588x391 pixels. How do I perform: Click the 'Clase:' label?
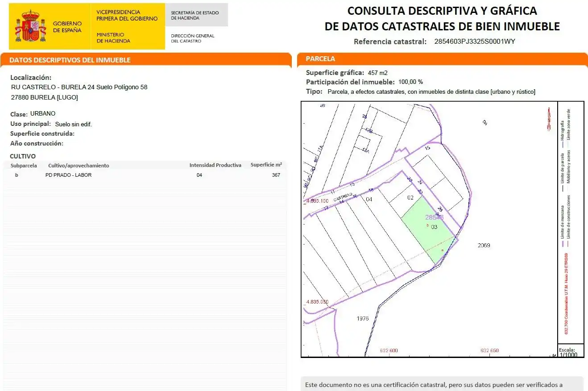coord(19,114)
